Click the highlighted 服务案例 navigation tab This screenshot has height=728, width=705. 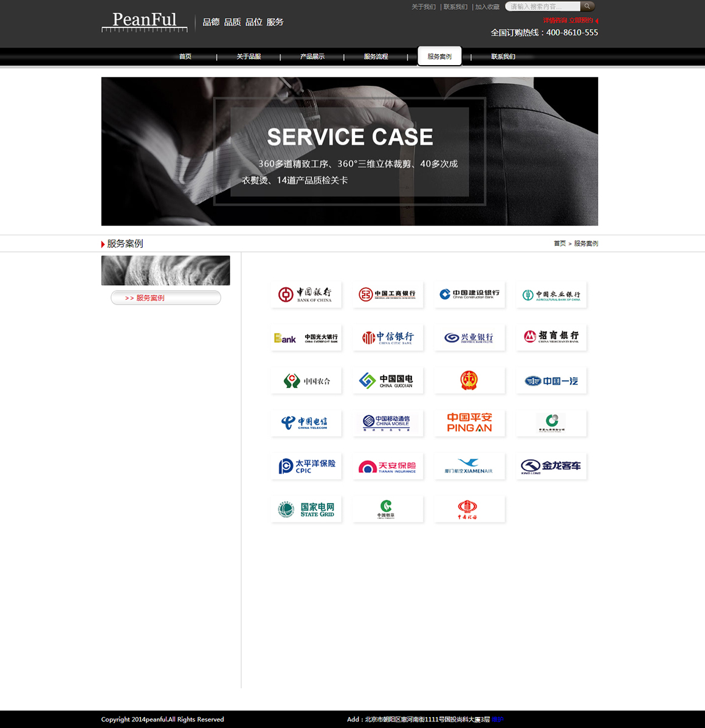[439, 56]
